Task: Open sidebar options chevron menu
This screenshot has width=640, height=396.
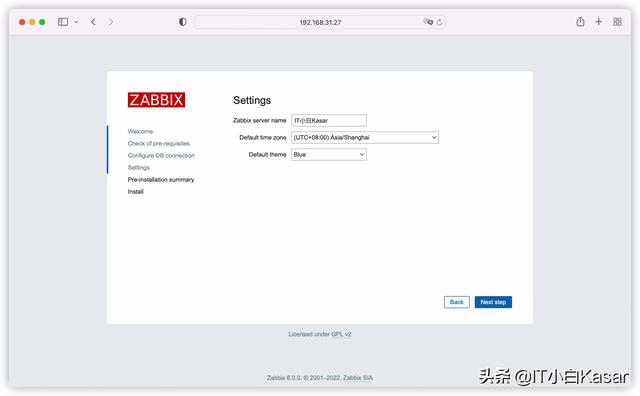Action: (x=76, y=22)
